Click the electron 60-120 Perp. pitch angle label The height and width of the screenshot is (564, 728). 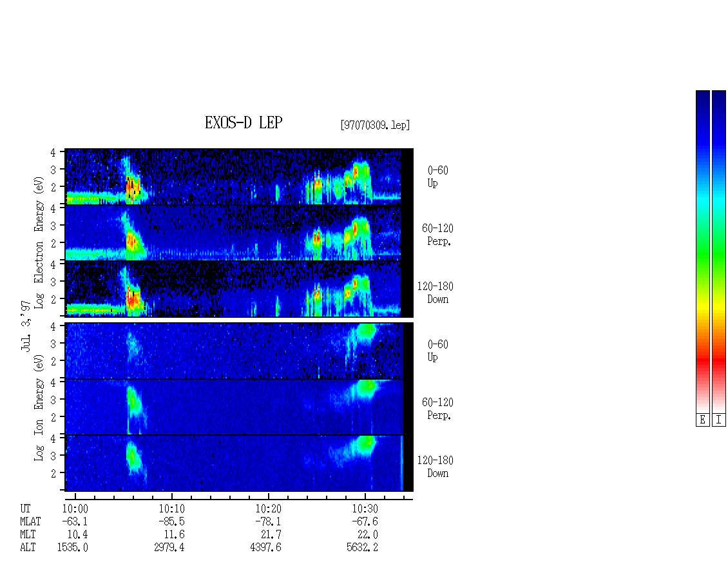pos(437,235)
